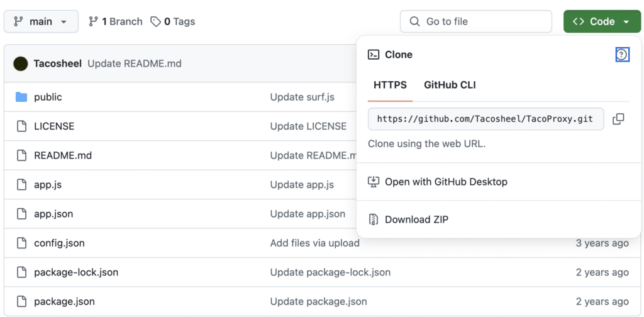Select the HTTPS clone tab
The image size is (644, 317).
tap(390, 85)
